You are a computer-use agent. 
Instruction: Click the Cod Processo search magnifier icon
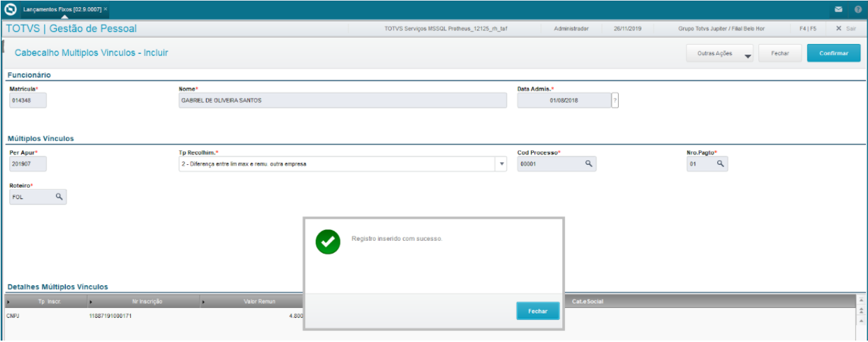pos(588,164)
